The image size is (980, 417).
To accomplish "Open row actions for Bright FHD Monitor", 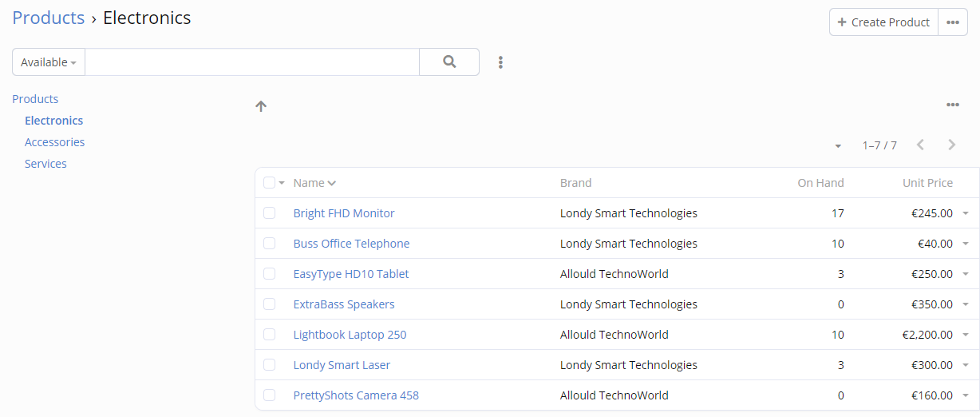I will pos(966,213).
